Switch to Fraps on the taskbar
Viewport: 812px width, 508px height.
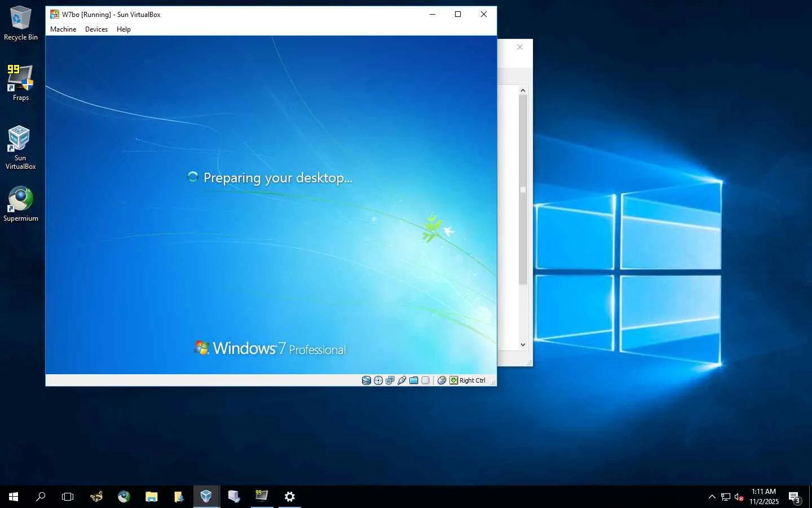[x=262, y=497]
